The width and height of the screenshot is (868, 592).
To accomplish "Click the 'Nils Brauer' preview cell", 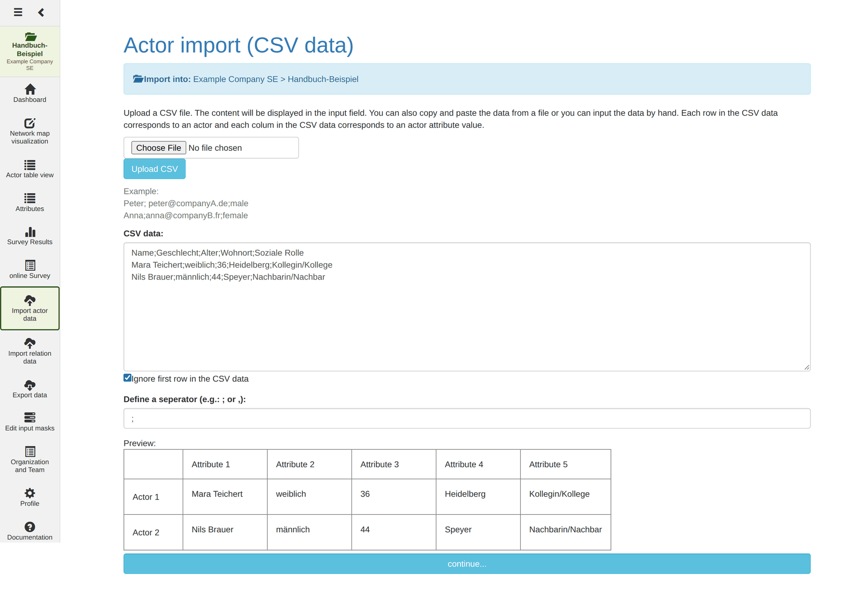I will [225, 532].
